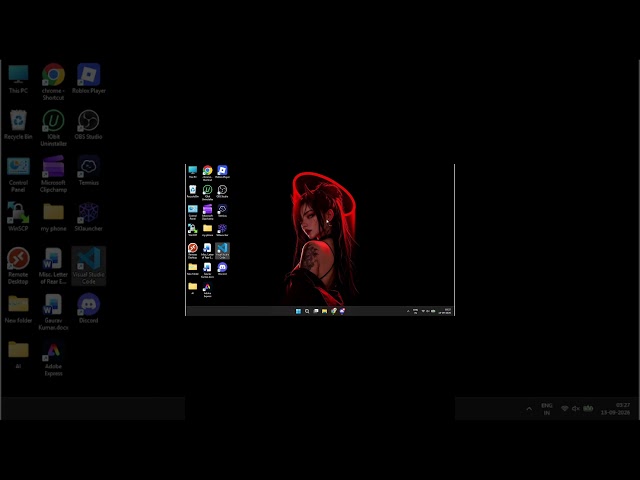Click Search icon in the center desktop taskbar
The height and width of the screenshot is (480, 640).
click(307, 311)
